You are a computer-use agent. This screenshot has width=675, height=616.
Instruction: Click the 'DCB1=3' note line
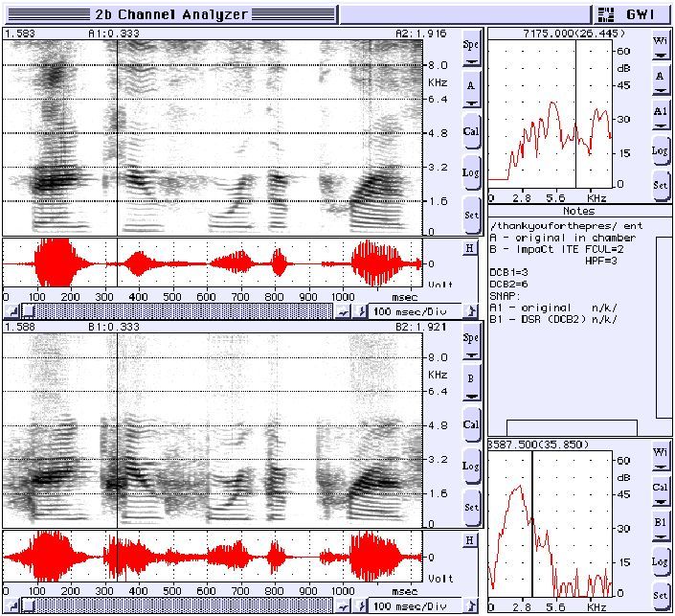(508, 272)
